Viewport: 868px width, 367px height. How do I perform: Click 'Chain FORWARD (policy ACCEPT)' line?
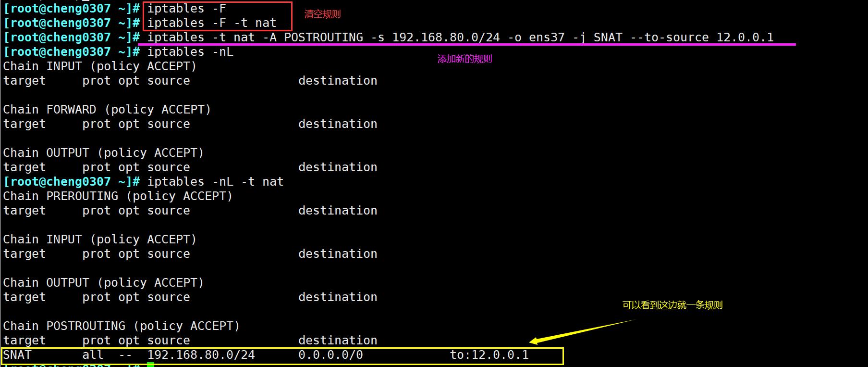(x=107, y=110)
